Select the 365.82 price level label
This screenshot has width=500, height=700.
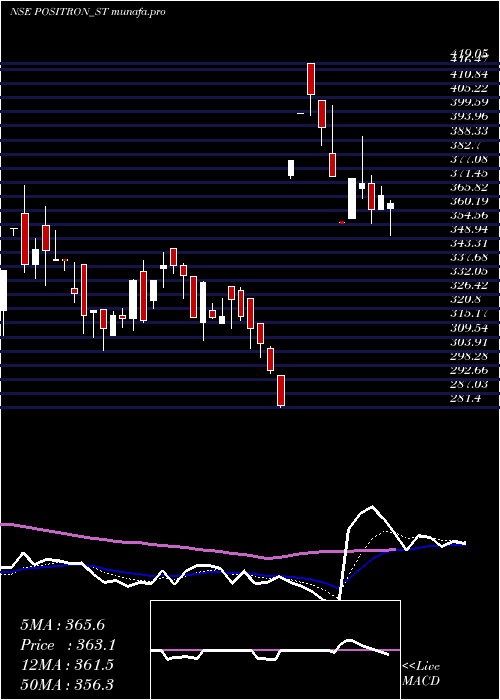[469, 187]
